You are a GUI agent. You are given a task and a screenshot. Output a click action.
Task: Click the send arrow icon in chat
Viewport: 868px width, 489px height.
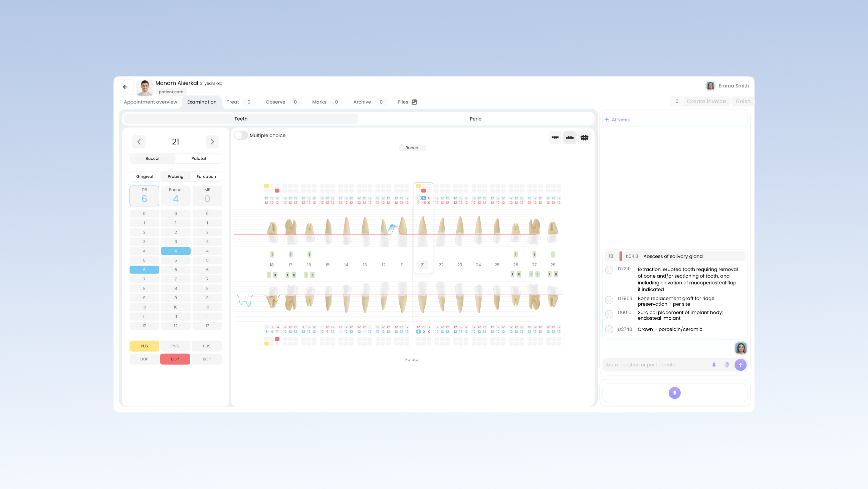740,365
